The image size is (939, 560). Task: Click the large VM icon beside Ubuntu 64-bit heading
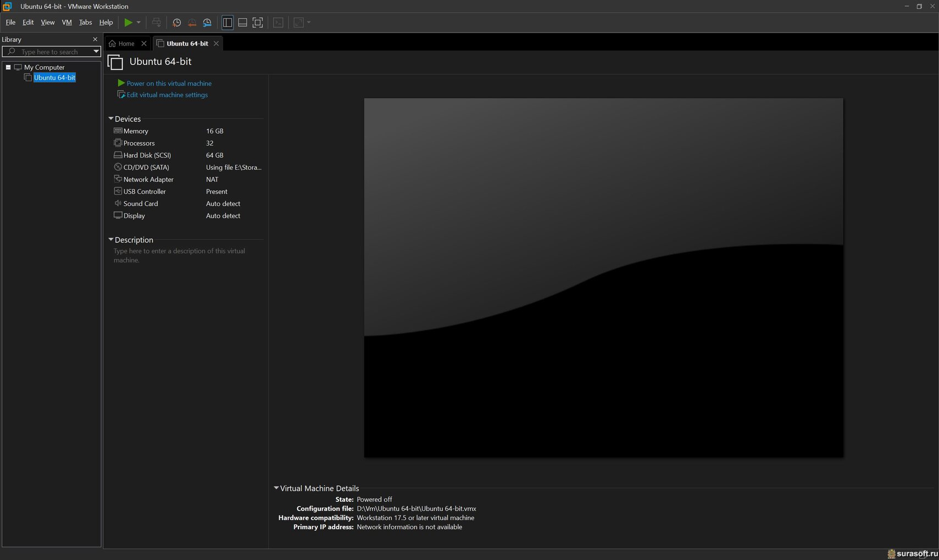click(115, 62)
